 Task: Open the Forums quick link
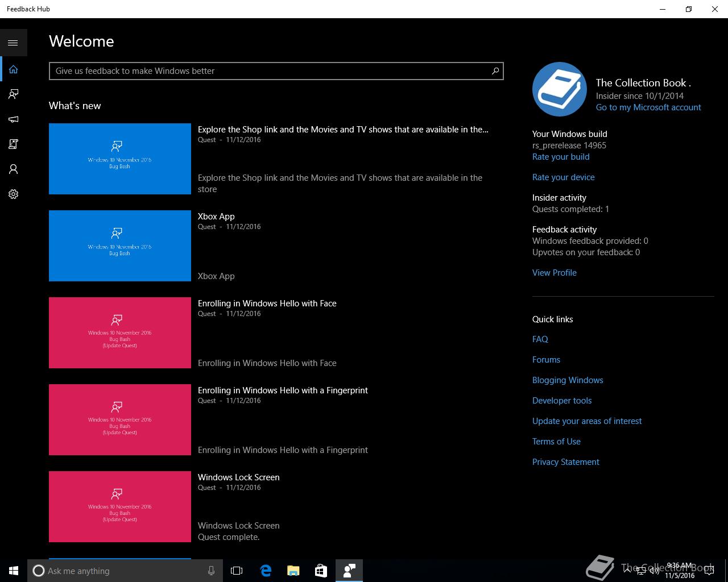pos(546,360)
